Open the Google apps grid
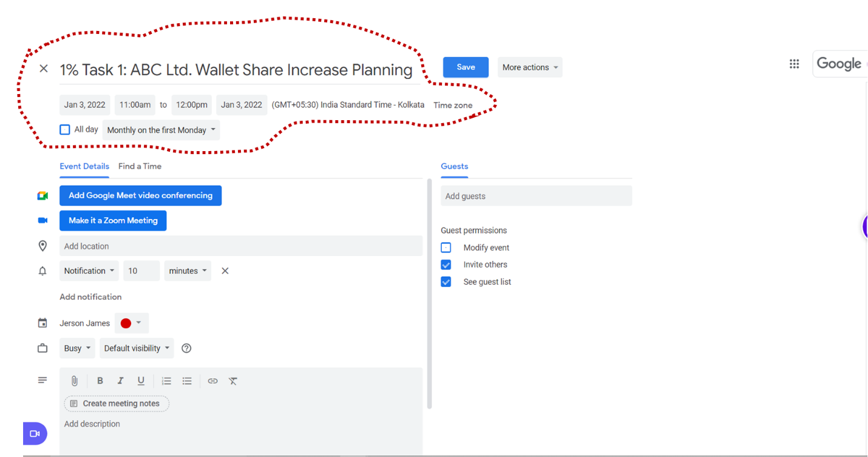The width and height of the screenshot is (868, 457). coord(794,64)
